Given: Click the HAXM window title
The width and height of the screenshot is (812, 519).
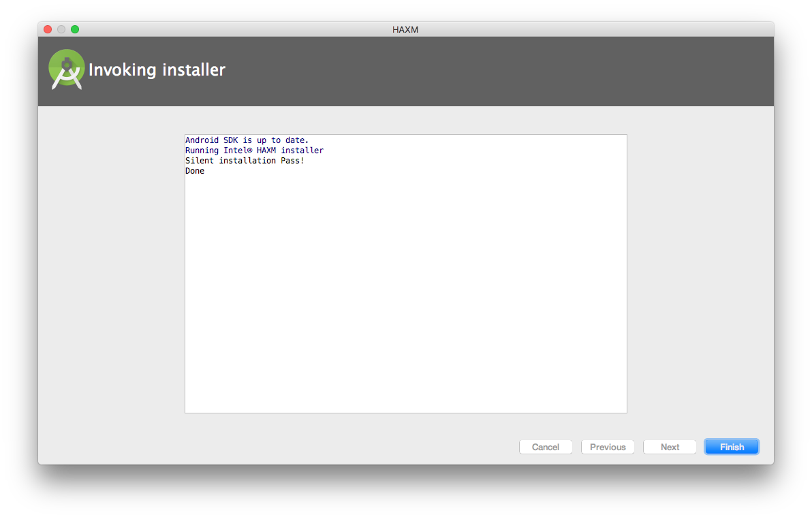Looking at the screenshot, I should click(405, 29).
